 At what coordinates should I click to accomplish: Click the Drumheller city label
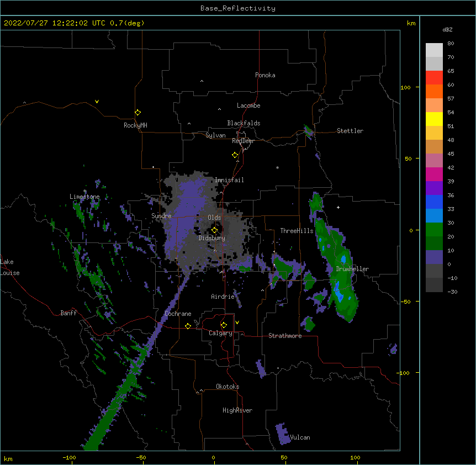point(352,269)
